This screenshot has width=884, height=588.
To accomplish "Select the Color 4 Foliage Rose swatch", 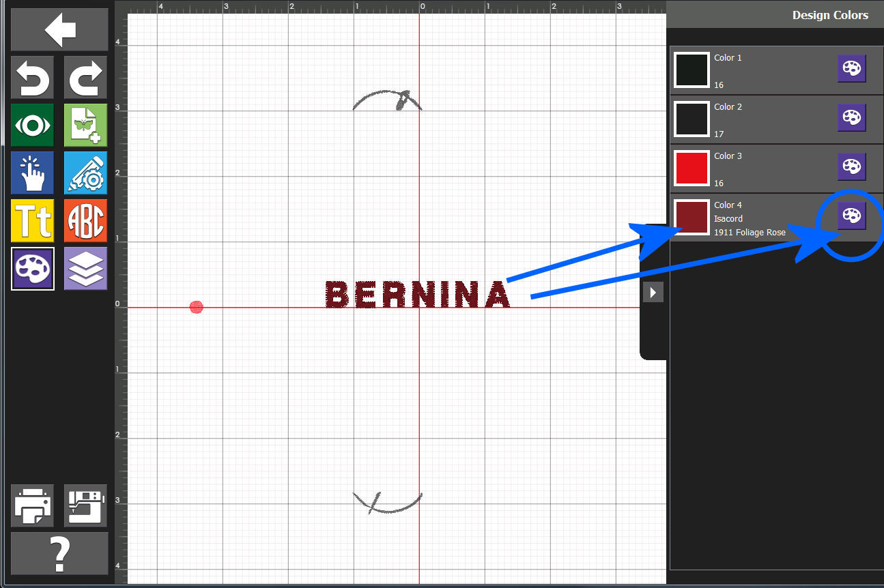I will (691, 218).
